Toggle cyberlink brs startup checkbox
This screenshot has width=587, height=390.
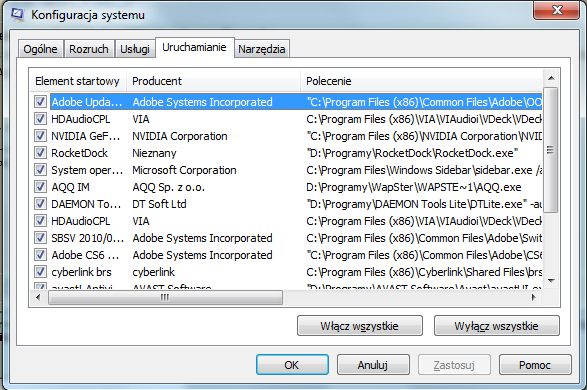pos(40,272)
